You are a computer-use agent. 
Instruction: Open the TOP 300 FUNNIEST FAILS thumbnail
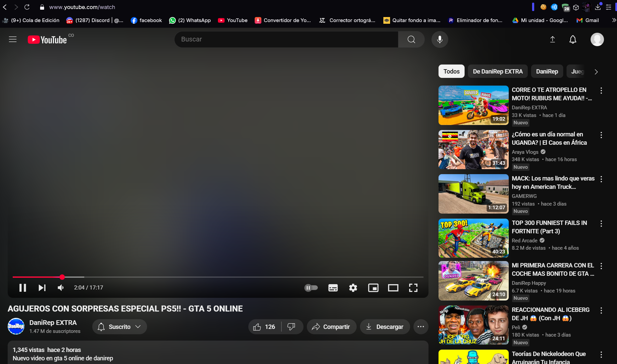click(473, 238)
